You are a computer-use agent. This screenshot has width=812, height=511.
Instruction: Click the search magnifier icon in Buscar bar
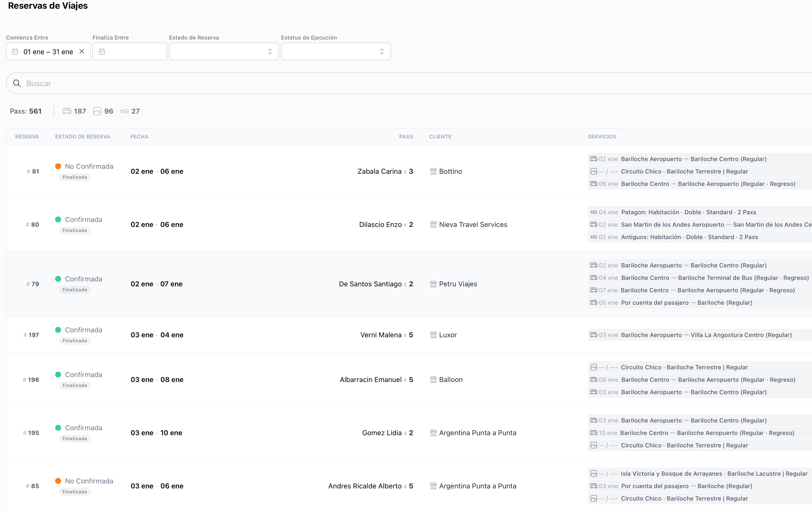(x=17, y=83)
